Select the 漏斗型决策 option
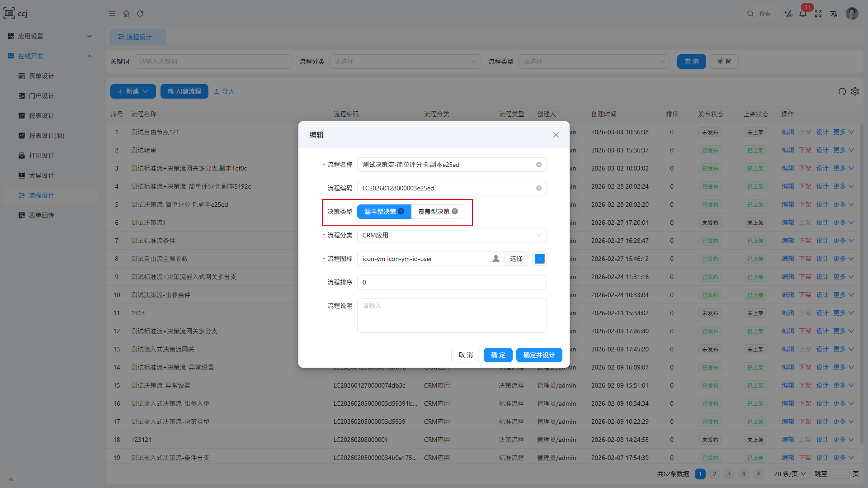The height and width of the screenshot is (488, 868). pos(380,212)
